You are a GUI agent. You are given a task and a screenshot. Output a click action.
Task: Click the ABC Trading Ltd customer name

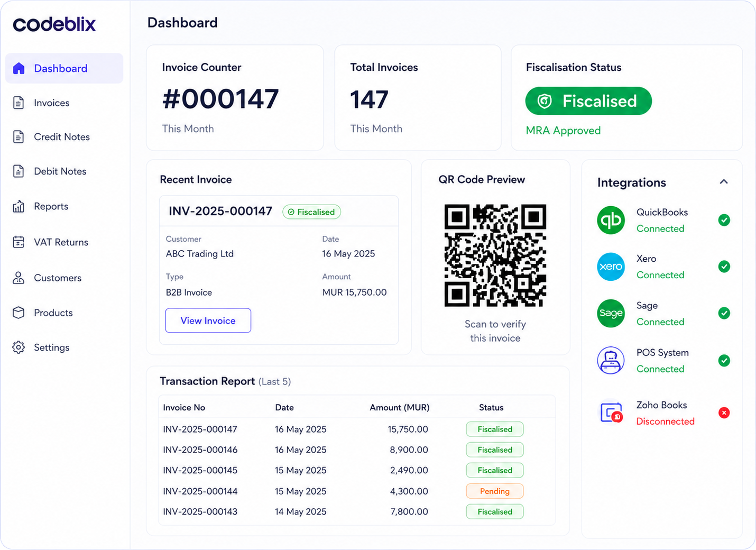[200, 254]
